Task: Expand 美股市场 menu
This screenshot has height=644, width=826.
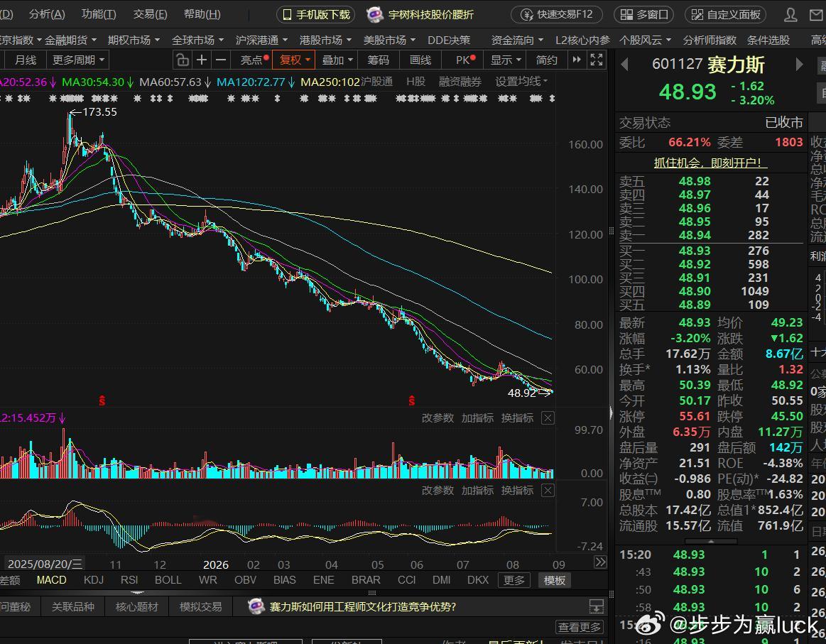Action: tap(389, 40)
